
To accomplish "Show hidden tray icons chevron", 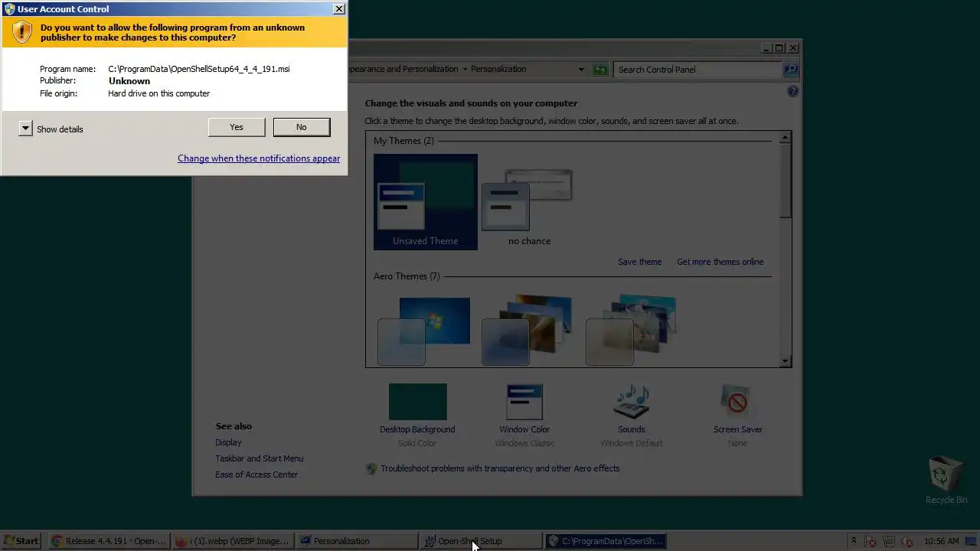I will [854, 540].
